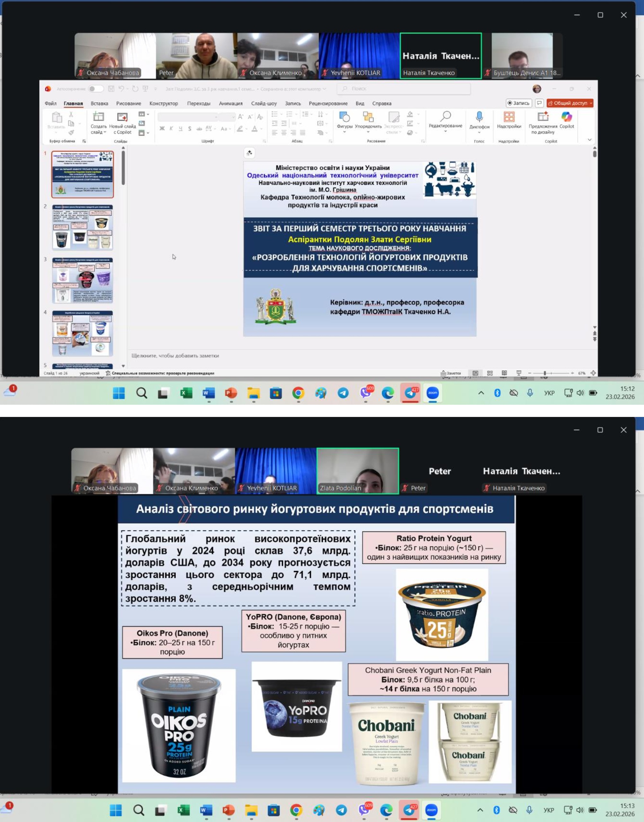The height and width of the screenshot is (822, 644).
Task: Toggle the Заметки notes pane button
Action: [x=451, y=373]
